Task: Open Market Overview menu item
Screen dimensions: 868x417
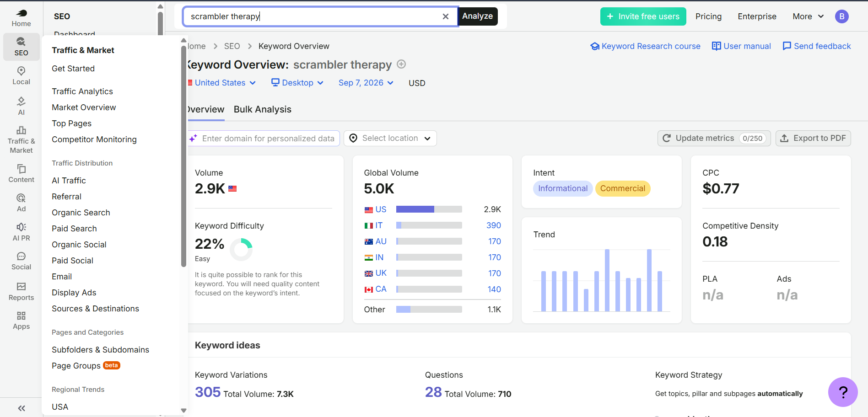Action: tap(84, 107)
